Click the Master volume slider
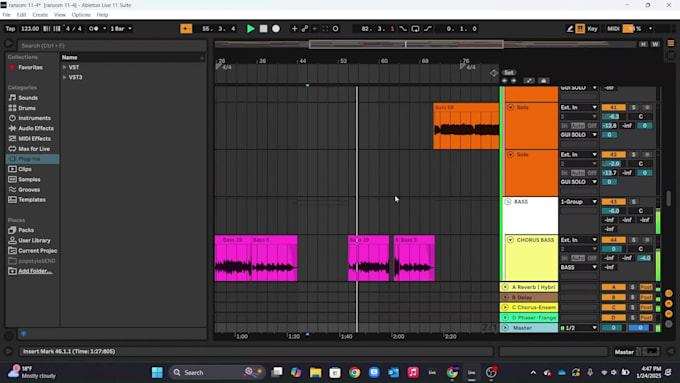This screenshot has height=383, width=680. [x=613, y=328]
